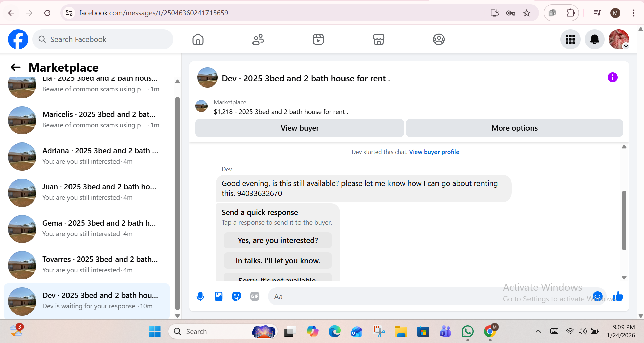The height and width of the screenshot is (343, 644).
Task: Click the Search Facebook field
Action: pos(103,39)
